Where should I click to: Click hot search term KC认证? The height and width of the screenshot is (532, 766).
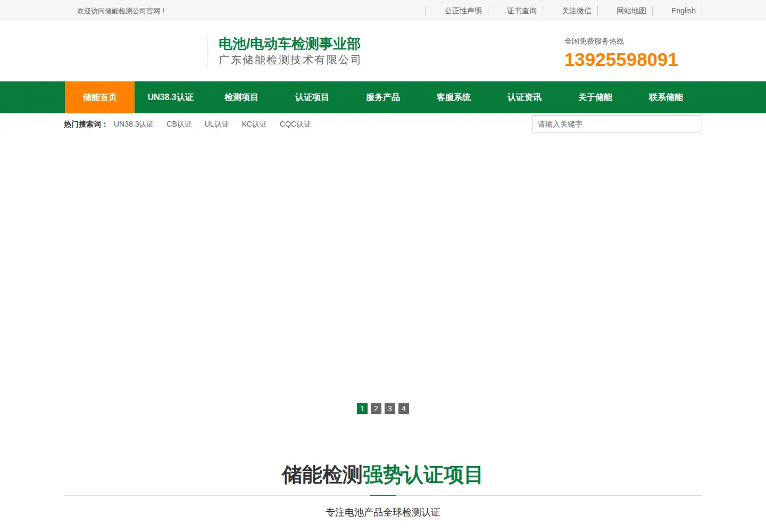[254, 124]
